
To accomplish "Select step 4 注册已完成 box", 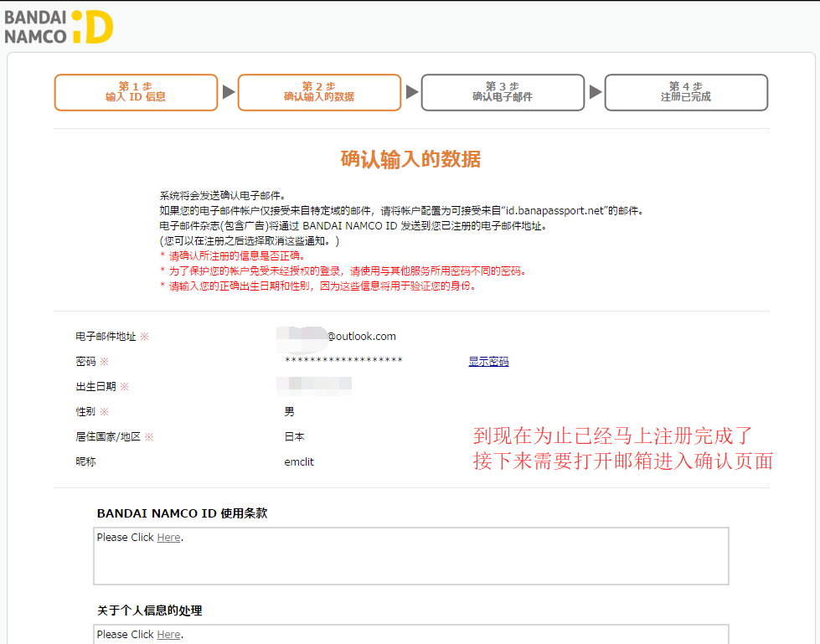I will [x=686, y=92].
